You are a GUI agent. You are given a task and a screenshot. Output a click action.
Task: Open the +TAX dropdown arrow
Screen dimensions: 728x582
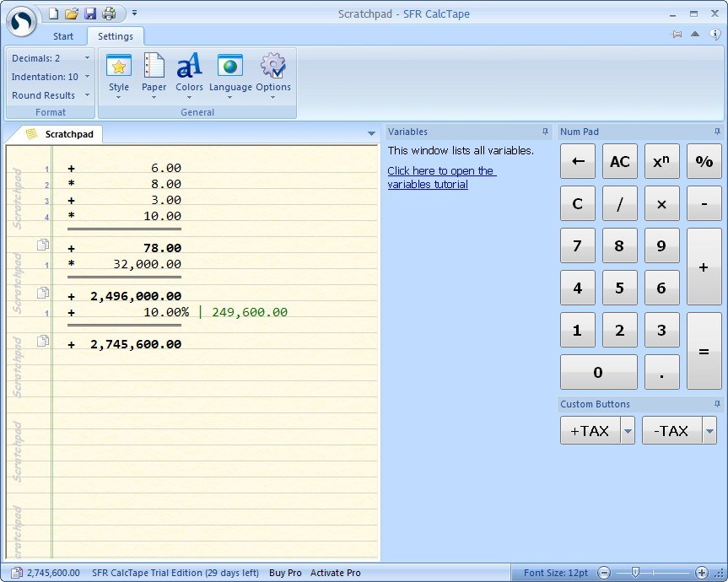tap(628, 430)
